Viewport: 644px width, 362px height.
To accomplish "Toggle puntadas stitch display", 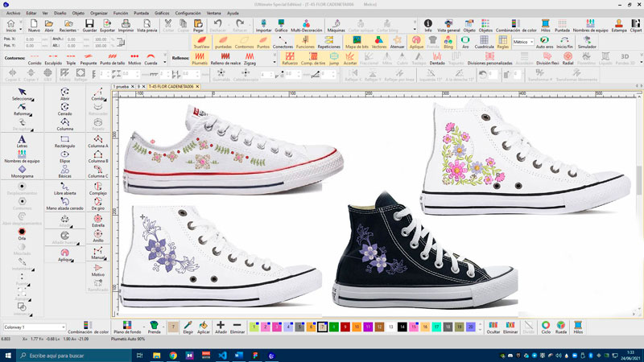I will click(x=223, y=43).
